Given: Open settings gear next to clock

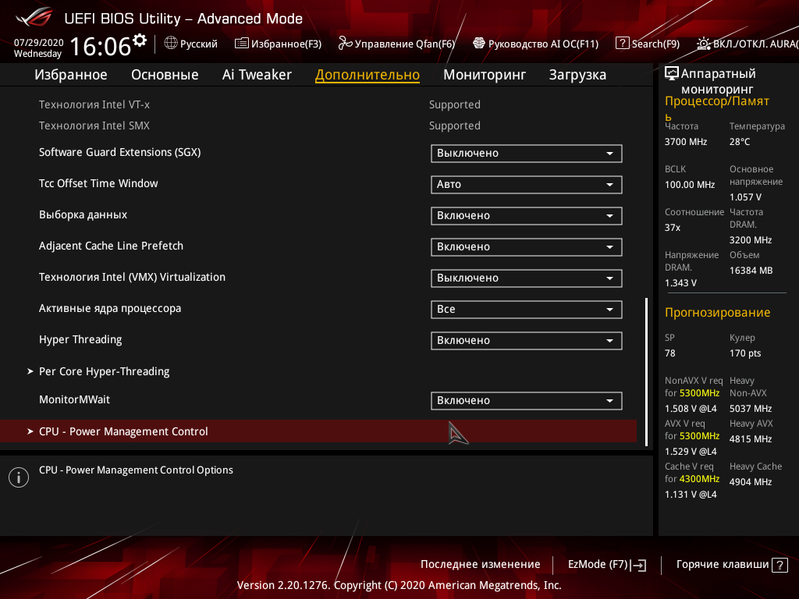Looking at the screenshot, I should tap(140, 40).
